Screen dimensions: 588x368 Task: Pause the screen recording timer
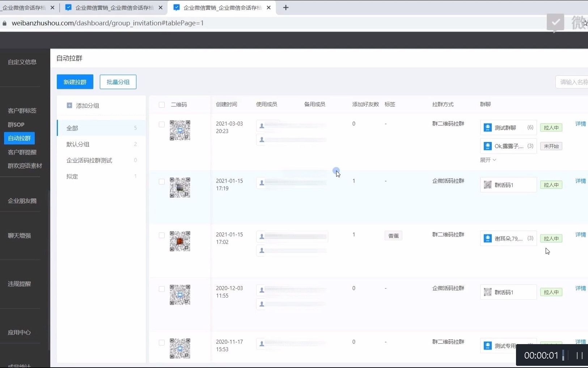579,355
